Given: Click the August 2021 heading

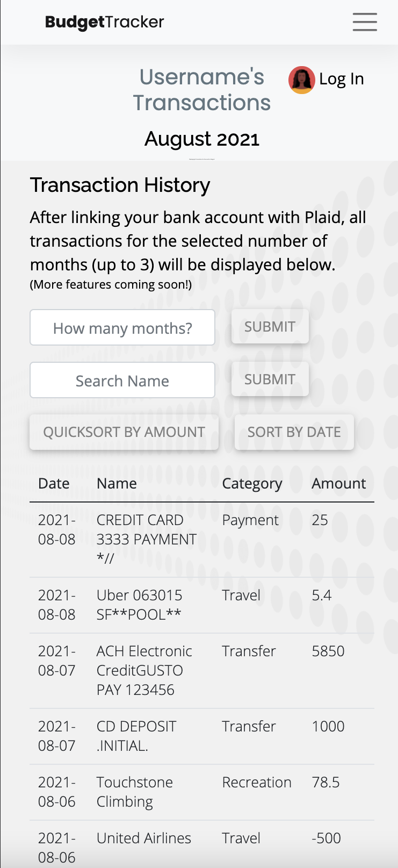Looking at the screenshot, I should pyautogui.click(x=202, y=139).
